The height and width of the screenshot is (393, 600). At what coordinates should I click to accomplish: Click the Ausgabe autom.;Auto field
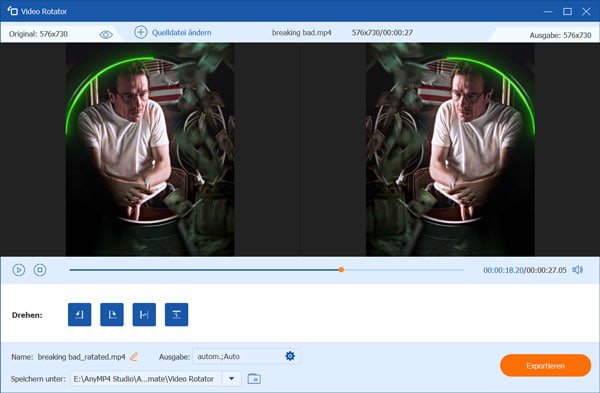247,356
